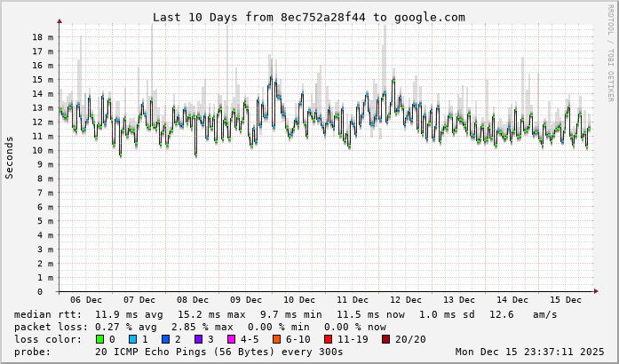The height and width of the screenshot is (364, 619).
Task: Click the vertical 'Seconds' axis label
Action: click(x=10, y=158)
